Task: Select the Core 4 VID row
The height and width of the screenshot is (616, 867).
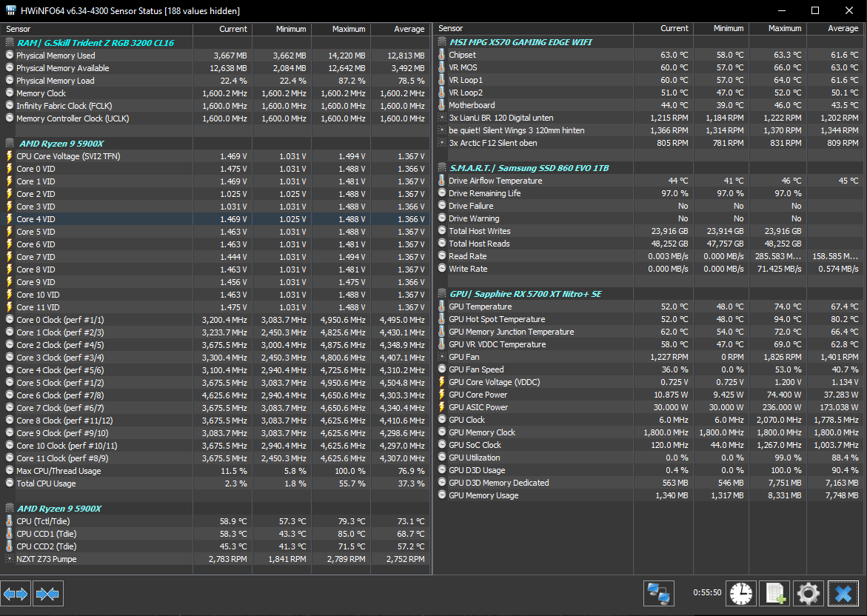Action: 215,219
